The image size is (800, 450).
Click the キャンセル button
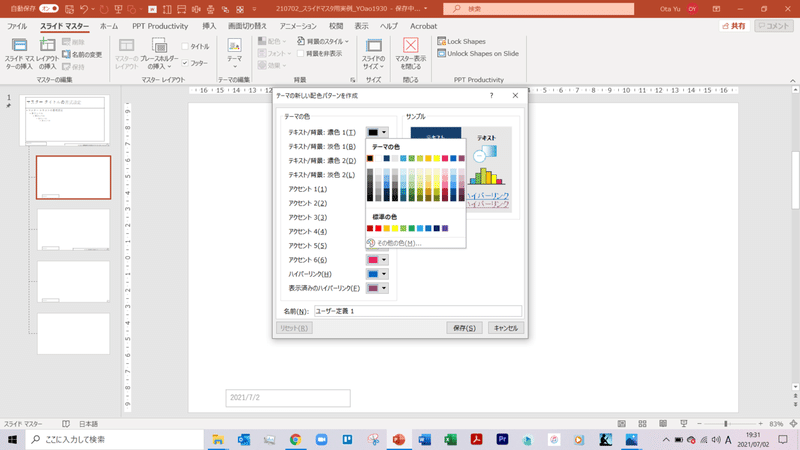pos(506,328)
